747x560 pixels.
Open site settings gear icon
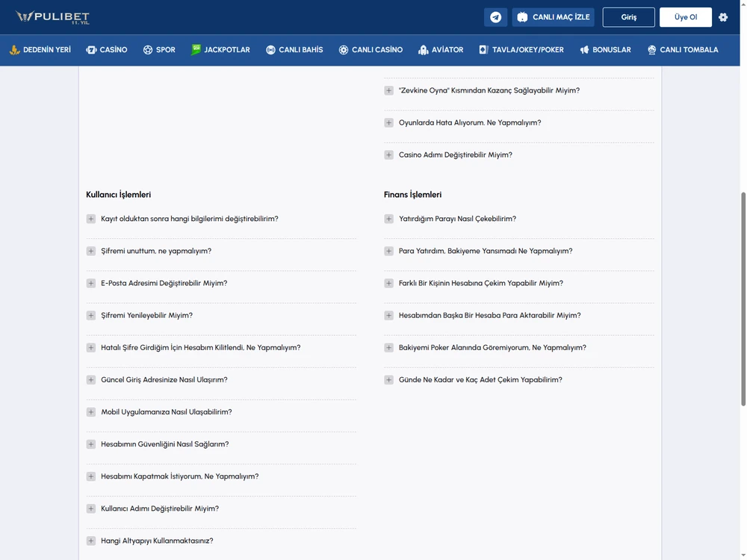tap(723, 17)
